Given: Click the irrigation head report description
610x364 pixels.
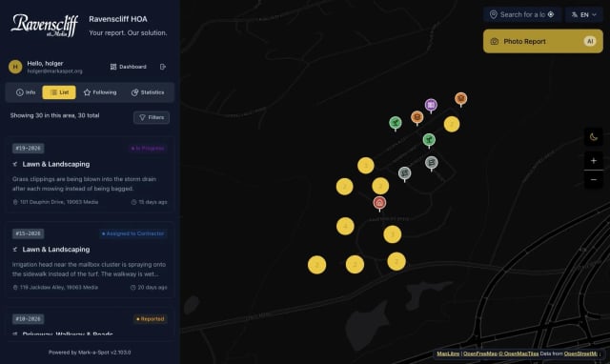Looking at the screenshot, I should [89, 269].
